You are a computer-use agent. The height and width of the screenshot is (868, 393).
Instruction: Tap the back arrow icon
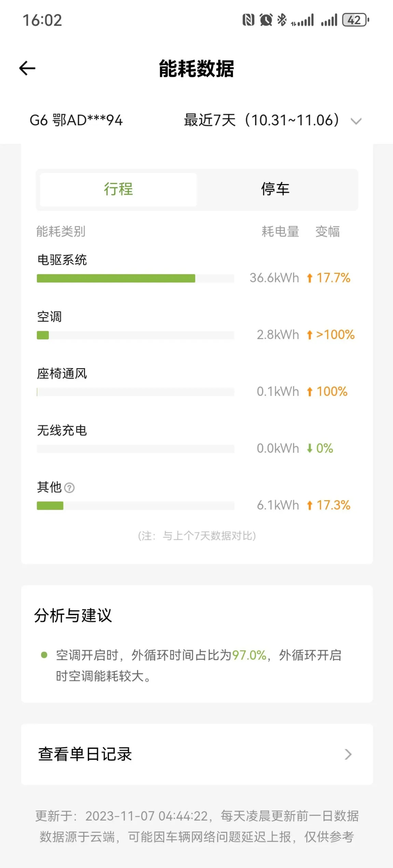(27, 68)
